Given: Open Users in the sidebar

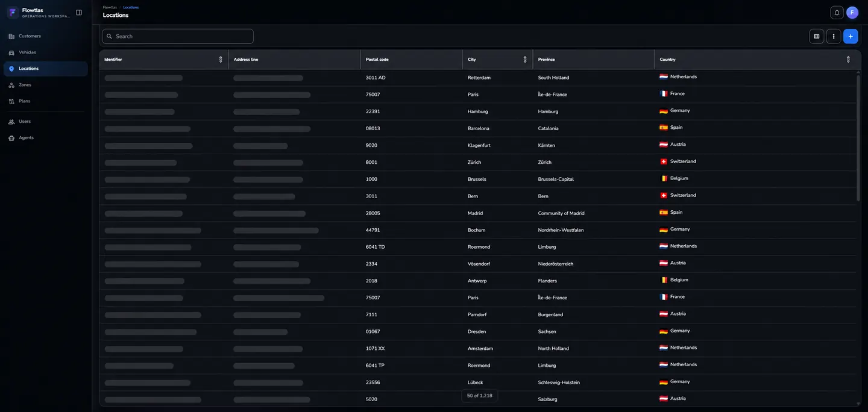Looking at the screenshot, I should coord(46,122).
